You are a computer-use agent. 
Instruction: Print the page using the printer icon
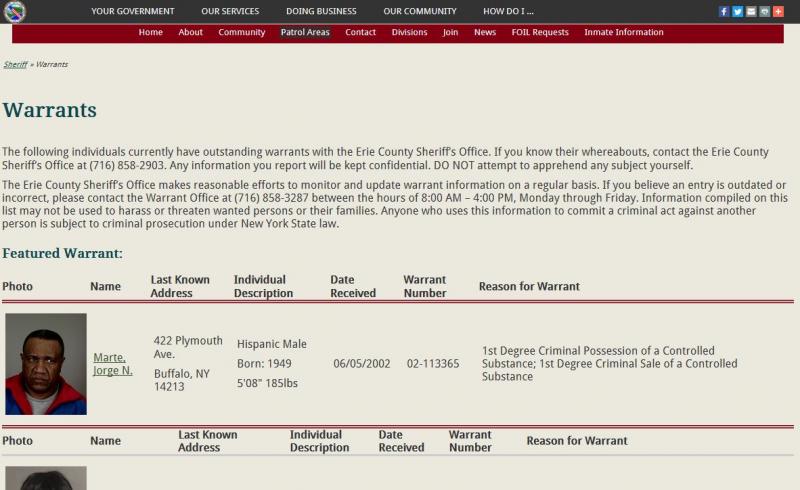(x=764, y=11)
